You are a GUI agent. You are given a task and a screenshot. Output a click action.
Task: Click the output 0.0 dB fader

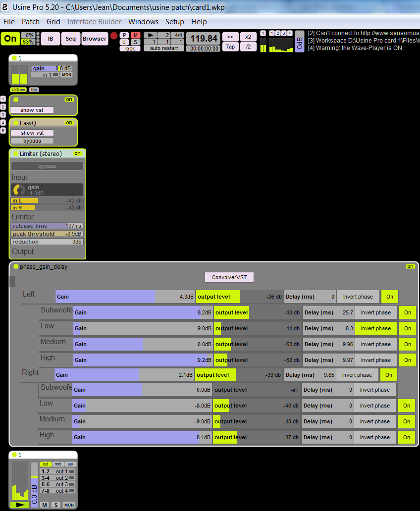(34, 485)
